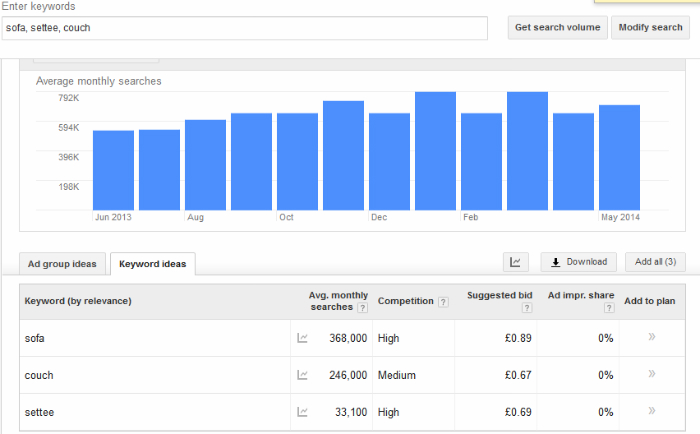Open the trend chart icon for sofa
Viewport: 700px width, 434px height.
click(302, 338)
